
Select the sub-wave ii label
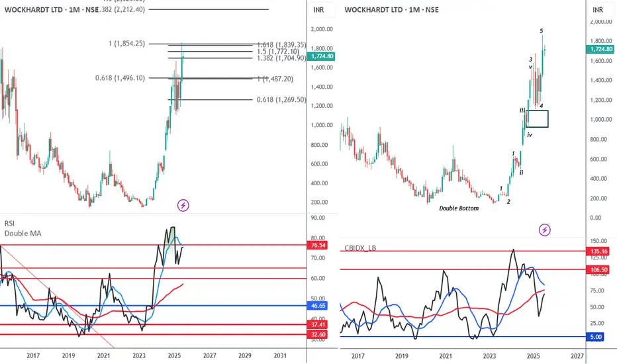(x=522, y=172)
